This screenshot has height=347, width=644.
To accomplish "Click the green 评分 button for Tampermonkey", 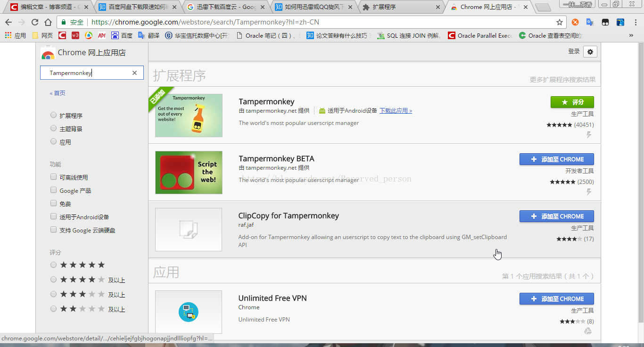I will point(572,102).
